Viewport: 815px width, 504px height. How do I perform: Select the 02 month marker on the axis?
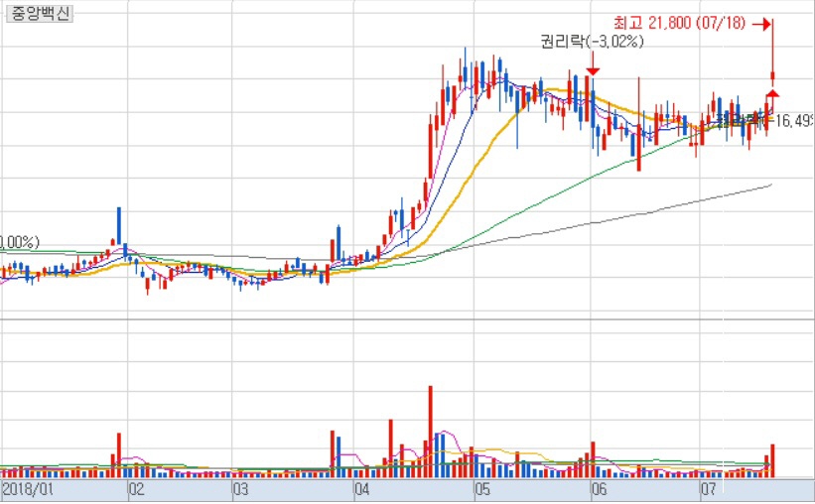[x=136, y=490]
